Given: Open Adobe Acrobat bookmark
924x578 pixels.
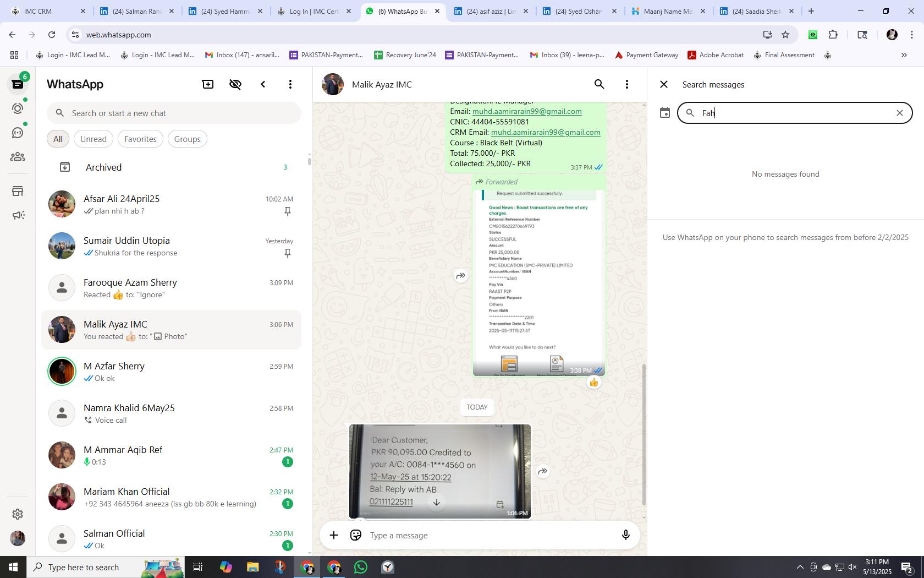Looking at the screenshot, I should pyautogui.click(x=716, y=55).
